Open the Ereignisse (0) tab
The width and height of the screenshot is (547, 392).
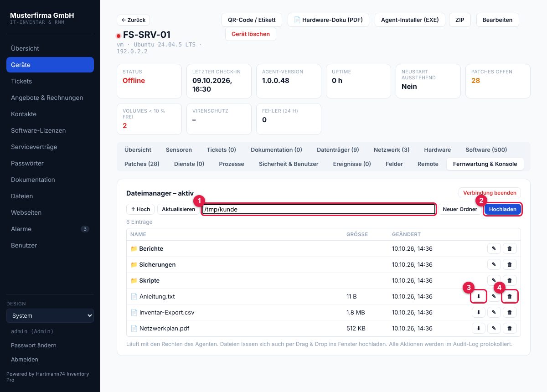pos(352,164)
